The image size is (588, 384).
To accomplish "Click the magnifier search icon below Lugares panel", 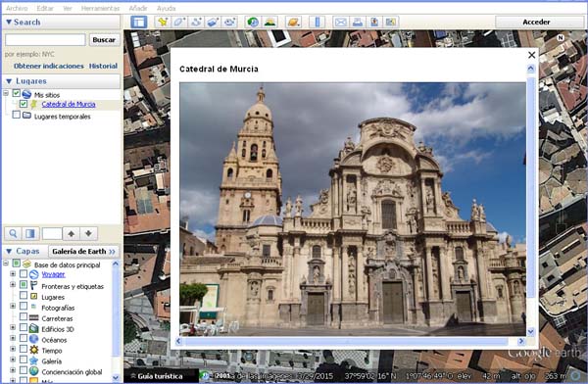I will point(13,233).
